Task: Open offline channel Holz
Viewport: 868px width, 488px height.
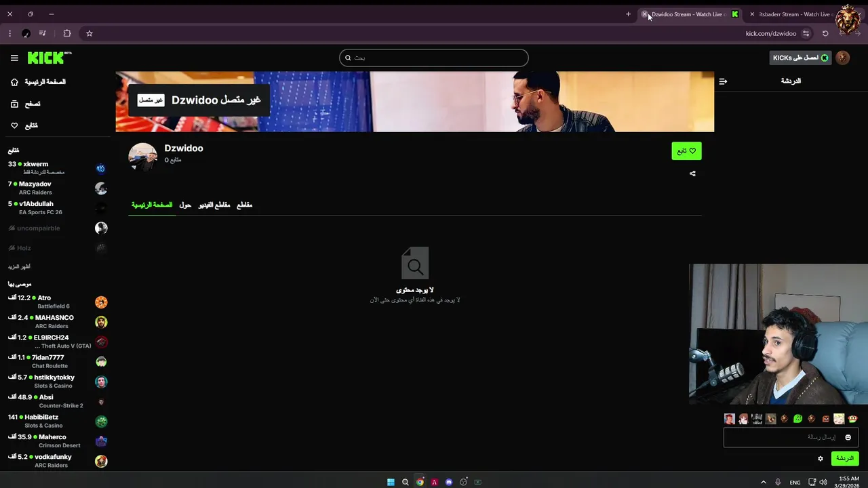Action: point(57,248)
